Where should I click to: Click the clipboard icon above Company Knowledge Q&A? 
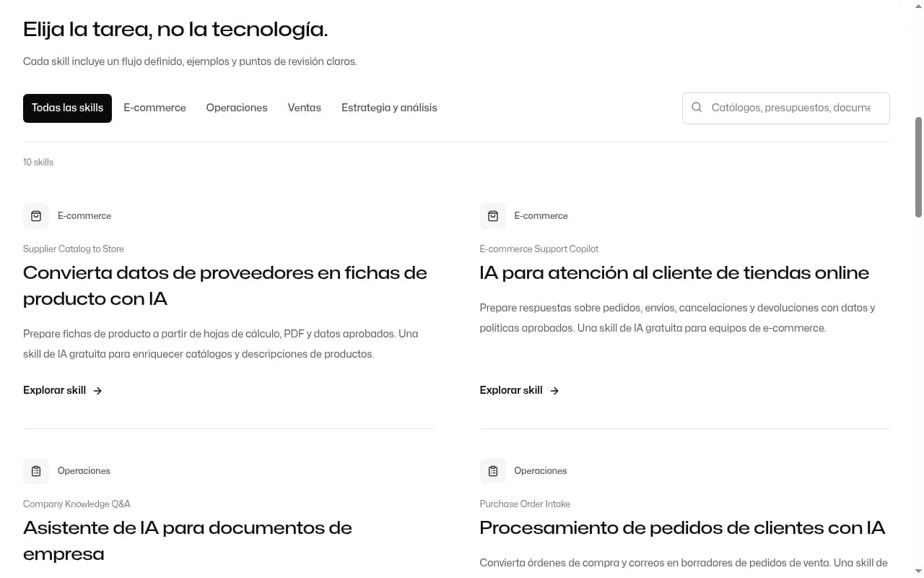pyautogui.click(x=36, y=471)
